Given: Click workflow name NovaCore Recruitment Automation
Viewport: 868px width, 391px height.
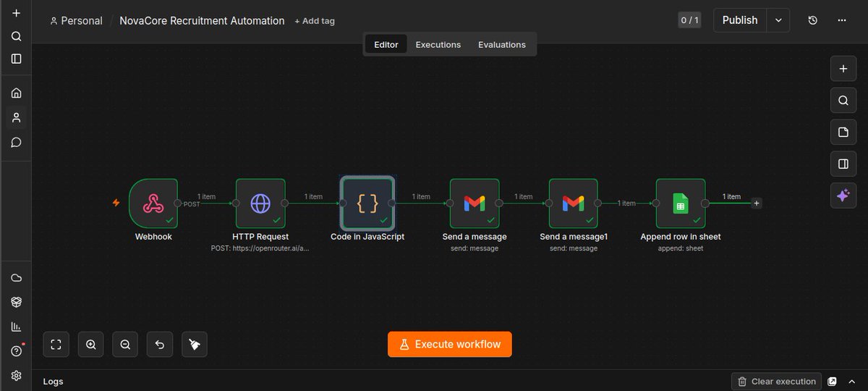Looking at the screenshot, I should tap(203, 21).
